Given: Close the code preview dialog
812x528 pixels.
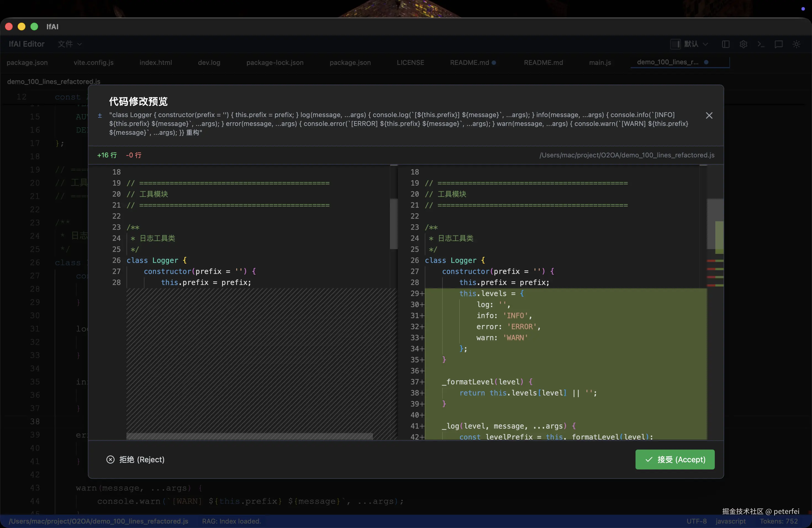Looking at the screenshot, I should tap(709, 116).
